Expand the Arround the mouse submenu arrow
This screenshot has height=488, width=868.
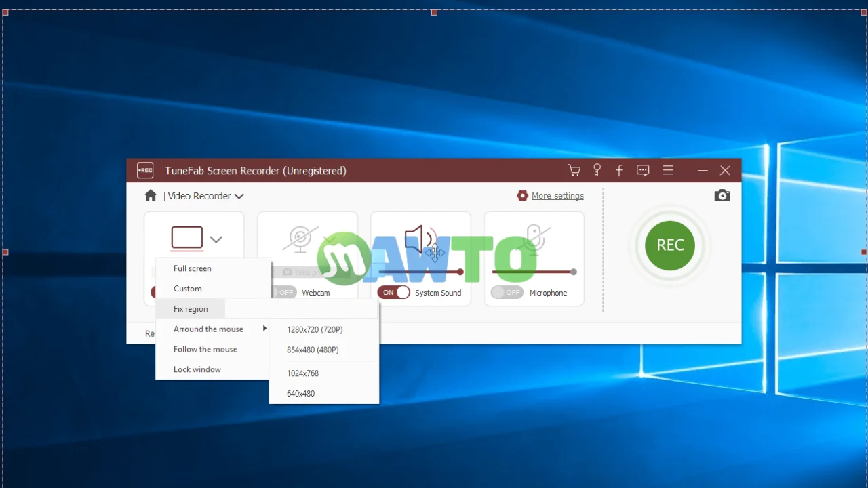(x=264, y=329)
